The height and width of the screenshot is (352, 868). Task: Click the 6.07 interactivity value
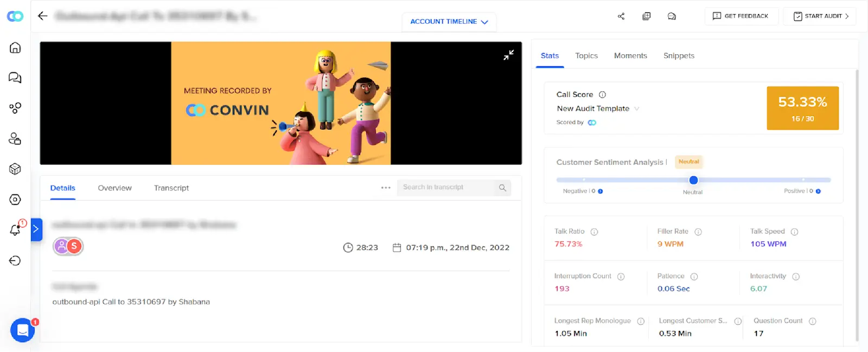758,289
